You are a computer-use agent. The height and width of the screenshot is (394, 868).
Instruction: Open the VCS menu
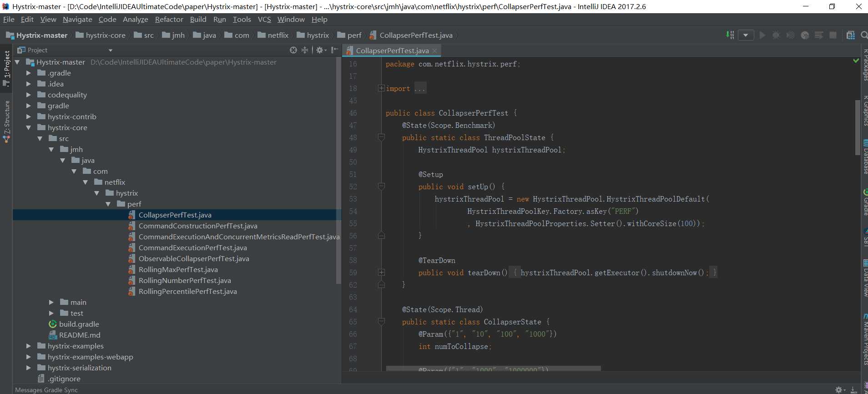[x=264, y=19]
